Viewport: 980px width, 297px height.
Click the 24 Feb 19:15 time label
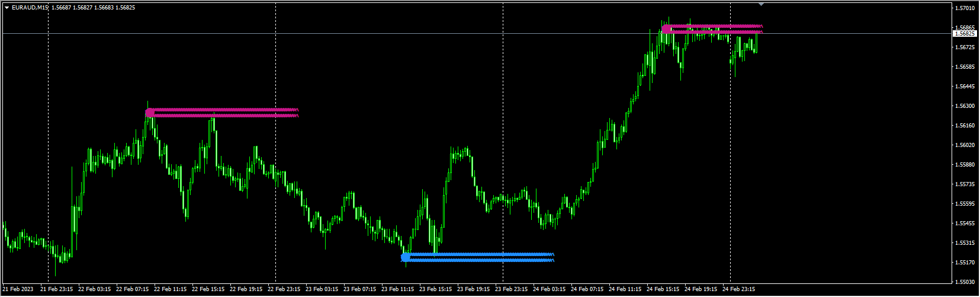click(x=701, y=289)
